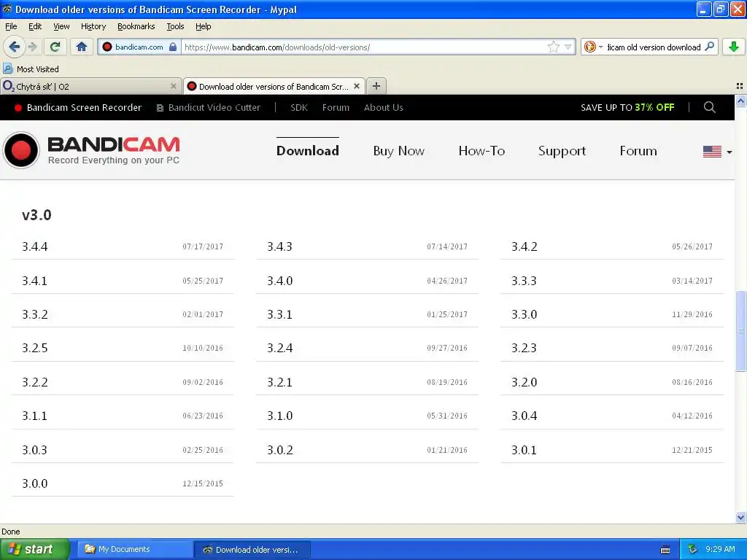Click the SAVE UP TO 37% OFF promo
The height and width of the screenshot is (560, 747).
(x=627, y=108)
